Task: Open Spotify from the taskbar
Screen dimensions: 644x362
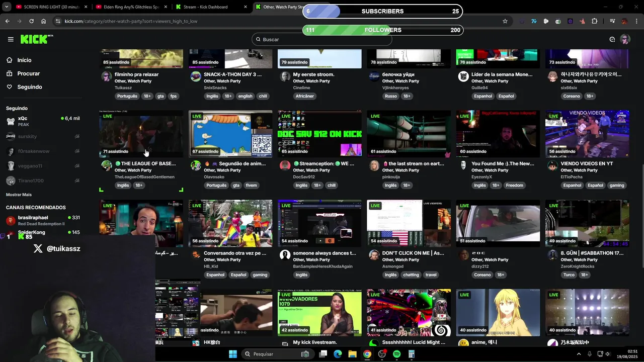Action: [x=396, y=354]
